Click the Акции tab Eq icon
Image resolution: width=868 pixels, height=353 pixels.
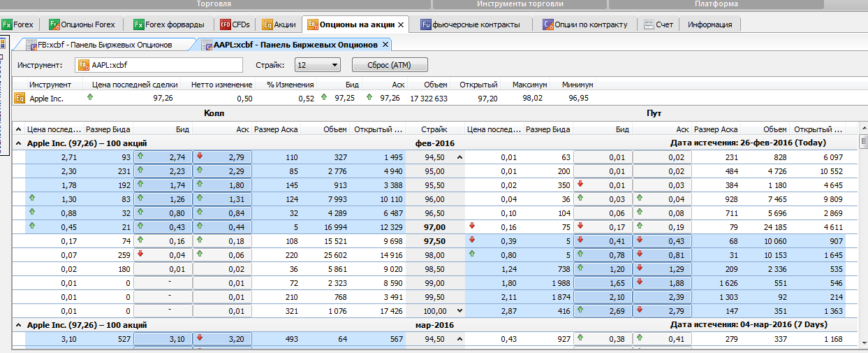point(267,24)
